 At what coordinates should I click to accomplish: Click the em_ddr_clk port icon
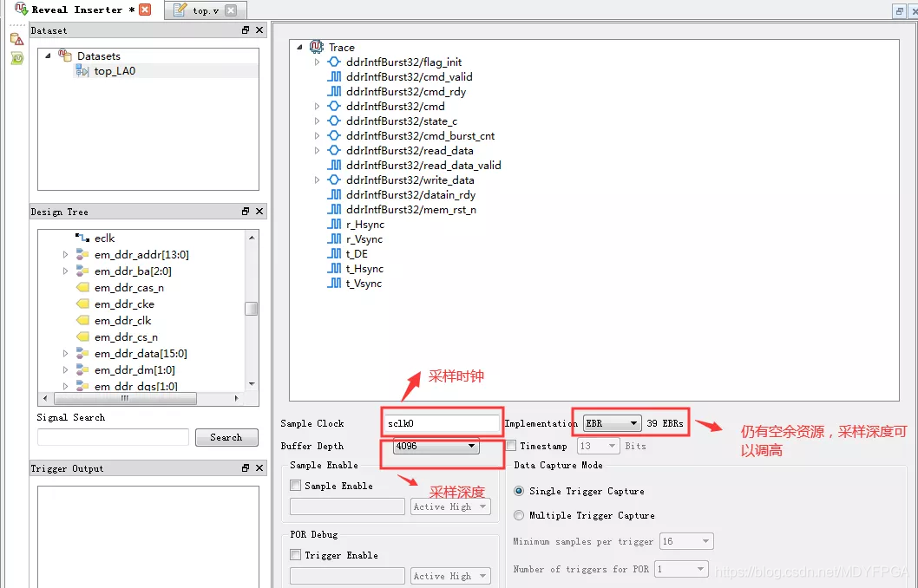tap(82, 320)
